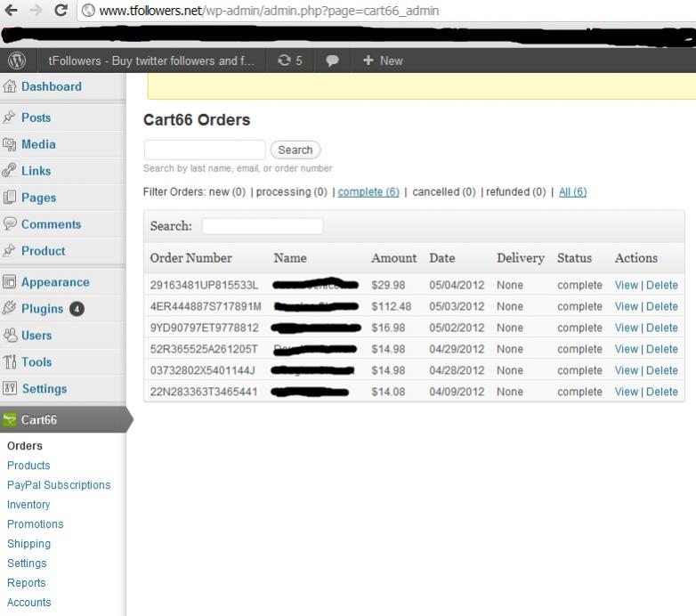Image resolution: width=696 pixels, height=616 pixels.
Task: Open PayPal Subscriptions submenu
Action: (x=59, y=484)
